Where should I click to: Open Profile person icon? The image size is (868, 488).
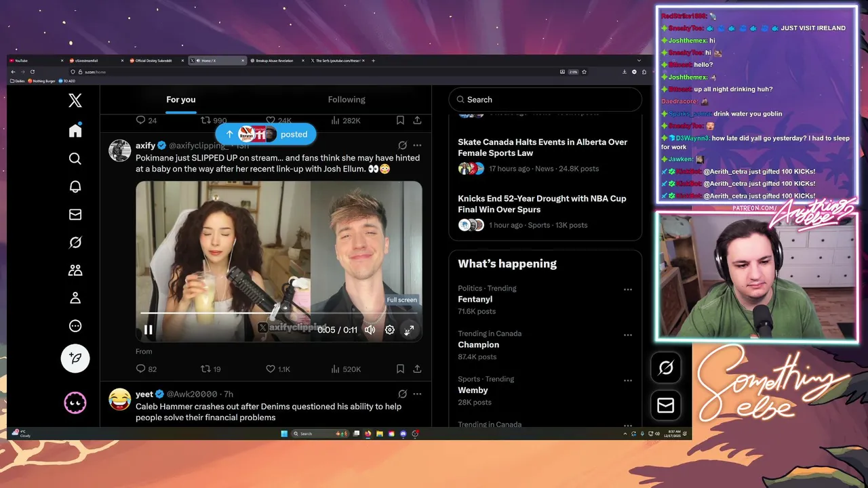click(x=75, y=298)
